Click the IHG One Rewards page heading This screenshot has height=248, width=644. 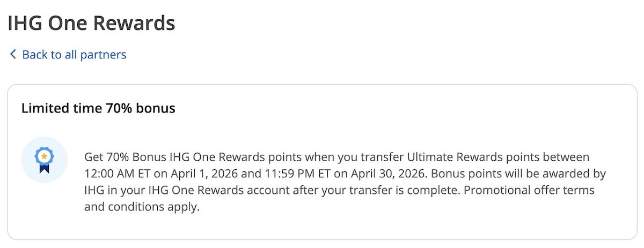[x=91, y=23]
